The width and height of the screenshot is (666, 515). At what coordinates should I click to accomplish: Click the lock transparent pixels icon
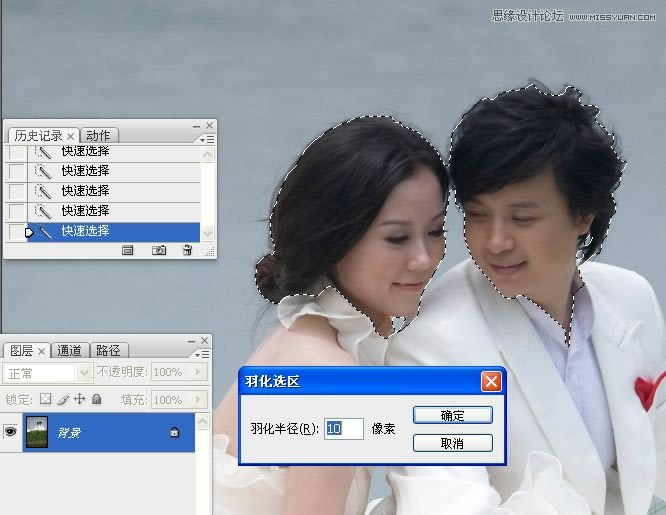tap(45, 399)
